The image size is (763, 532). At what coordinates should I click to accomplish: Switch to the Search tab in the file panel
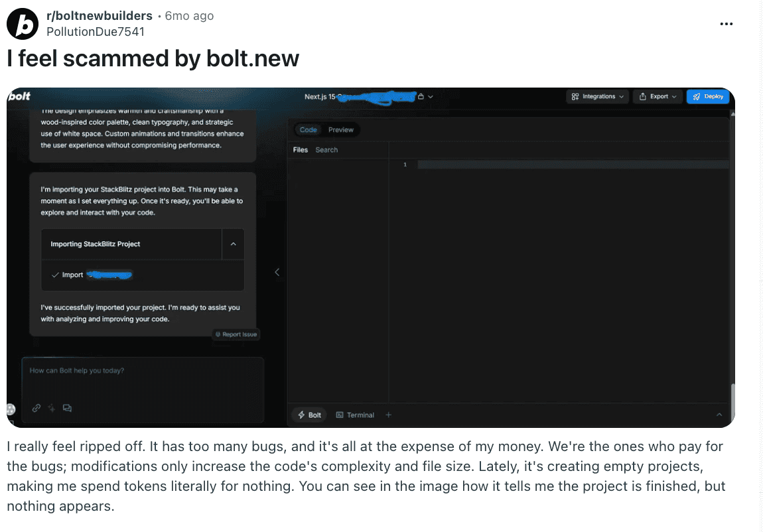pyautogui.click(x=326, y=150)
